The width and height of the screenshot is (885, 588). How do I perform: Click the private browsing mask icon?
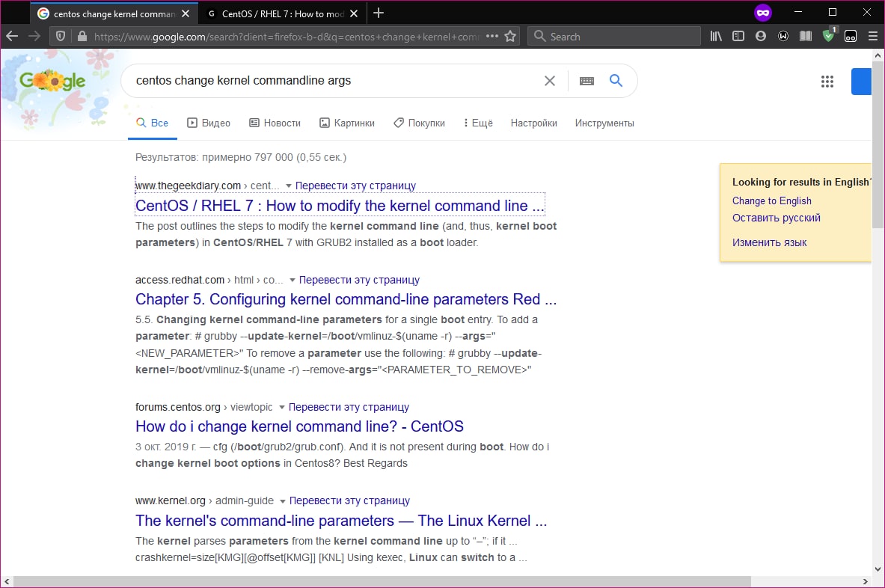pos(762,13)
